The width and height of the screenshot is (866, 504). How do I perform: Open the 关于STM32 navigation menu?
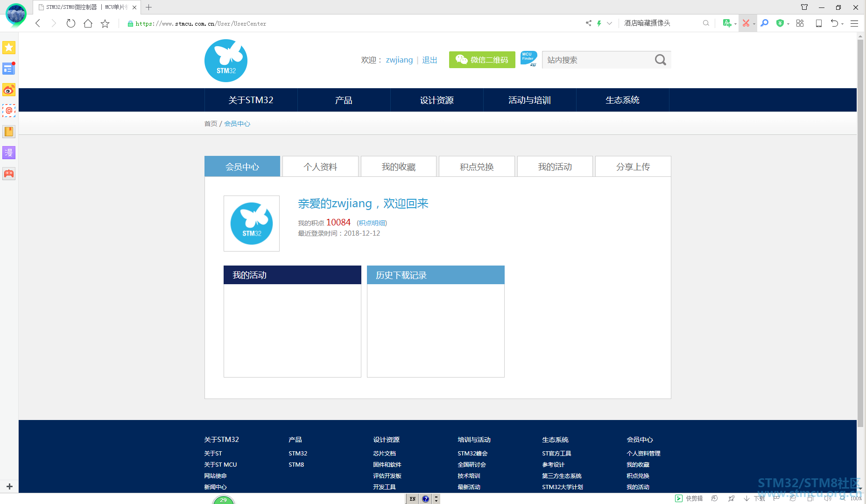(251, 100)
